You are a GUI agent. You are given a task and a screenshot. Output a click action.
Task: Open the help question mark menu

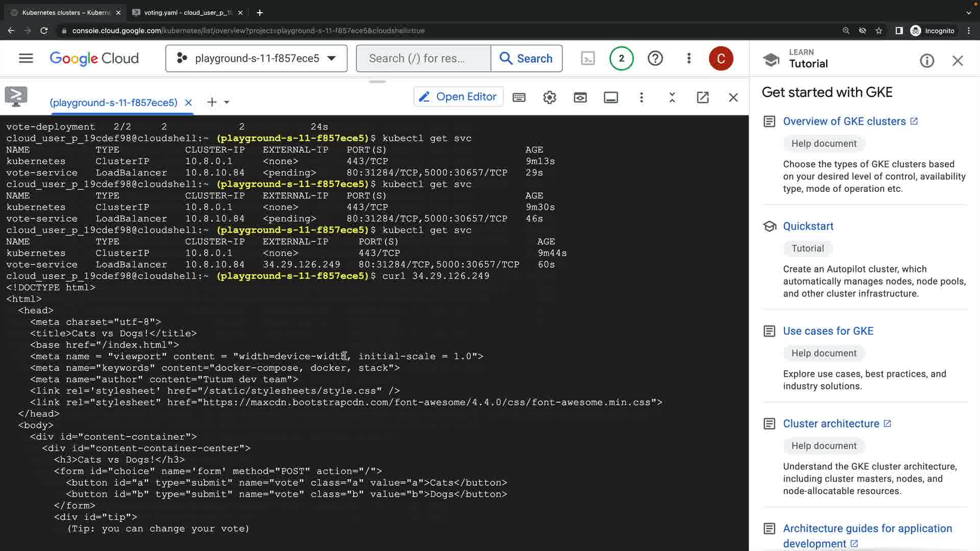click(x=655, y=59)
